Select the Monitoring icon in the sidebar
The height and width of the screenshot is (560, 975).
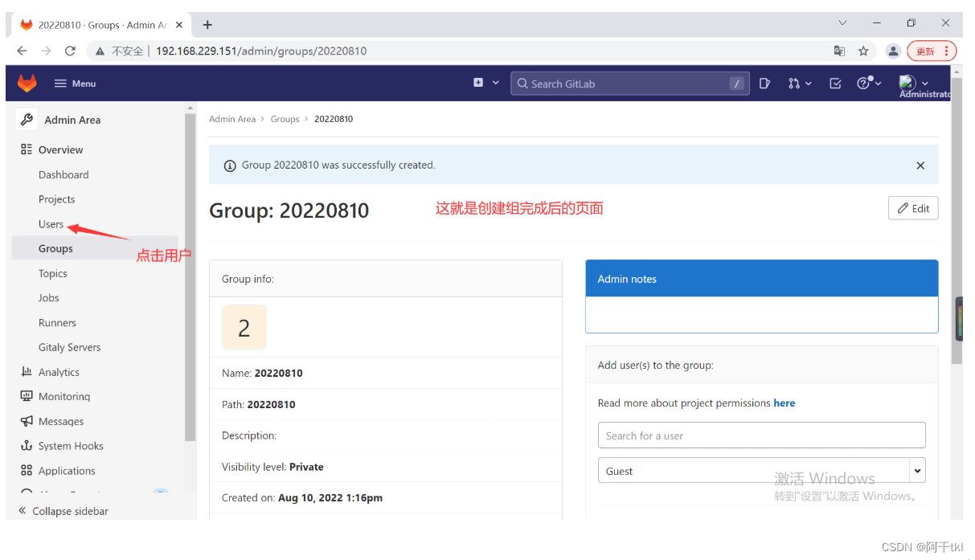coord(27,396)
